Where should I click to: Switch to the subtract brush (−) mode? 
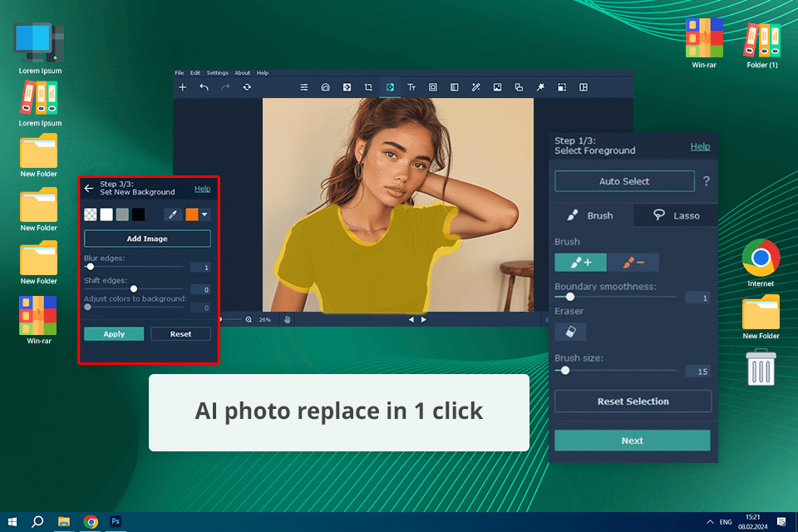coord(633,263)
